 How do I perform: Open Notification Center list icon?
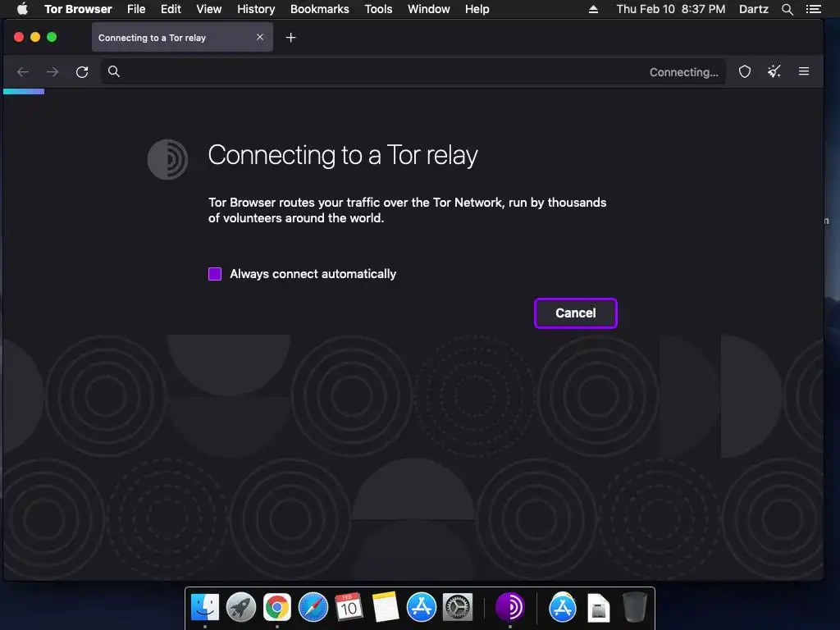pos(813,9)
